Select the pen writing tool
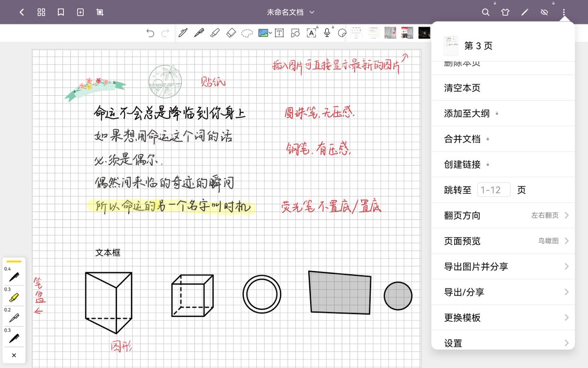The image size is (588, 368). (183, 33)
